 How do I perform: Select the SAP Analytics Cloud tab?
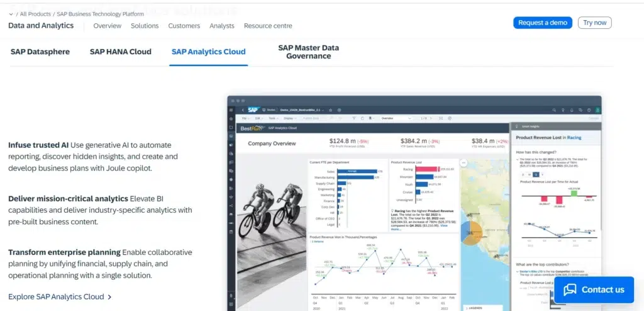(209, 52)
